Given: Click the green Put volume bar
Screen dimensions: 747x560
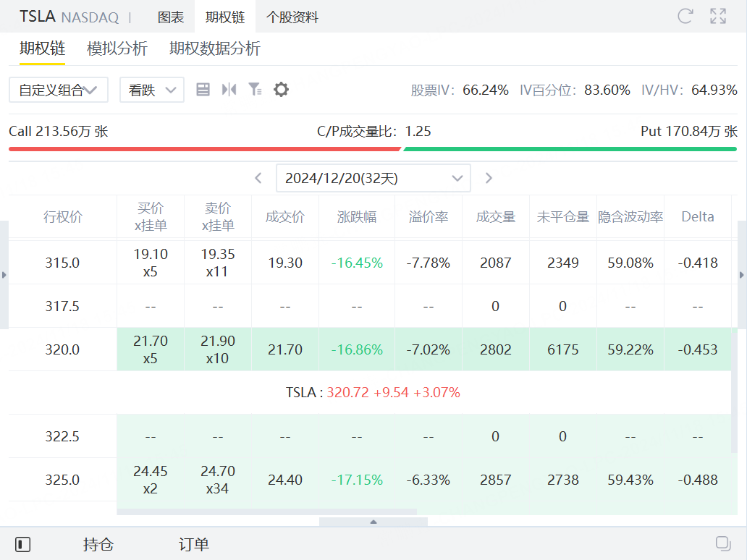Looking at the screenshot, I should pyautogui.click(x=570, y=149).
